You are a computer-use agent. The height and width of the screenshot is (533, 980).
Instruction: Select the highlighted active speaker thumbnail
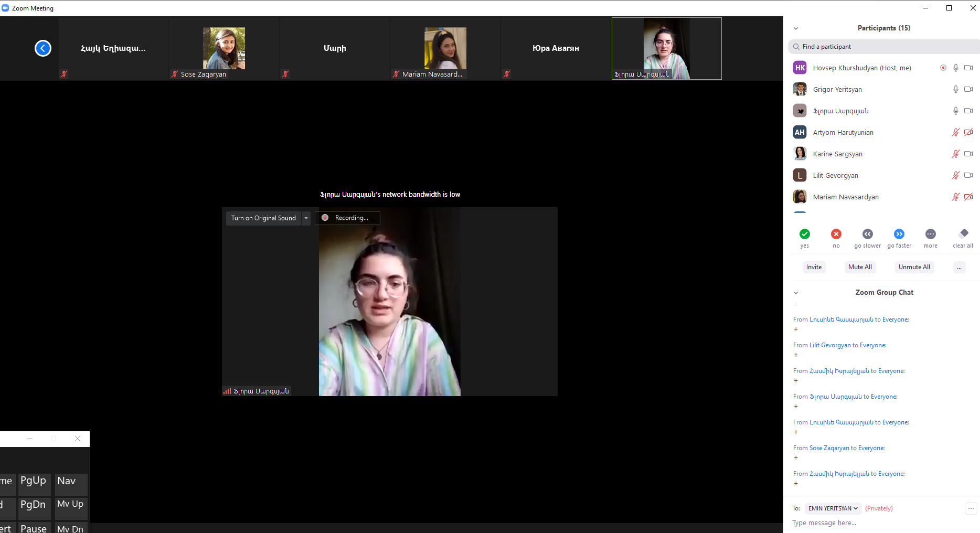667,49
